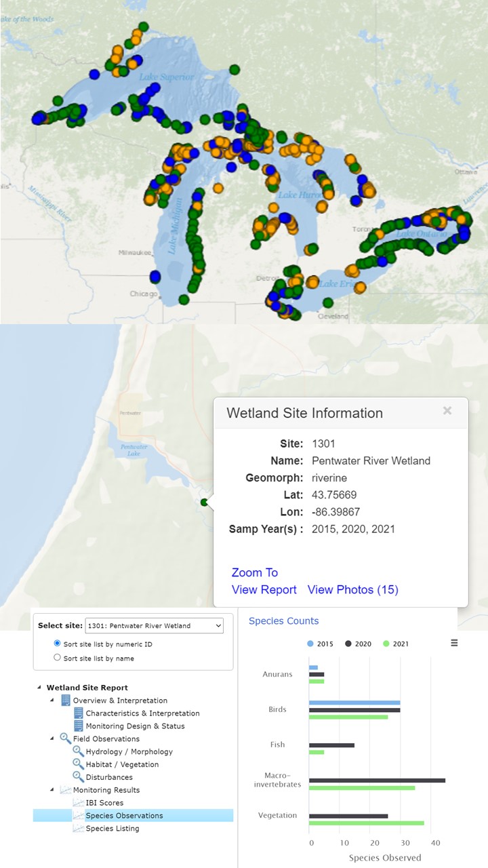Image resolution: width=488 pixels, height=868 pixels.
Task: Select Species Observations in the report tree
Action: click(x=124, y=816)
